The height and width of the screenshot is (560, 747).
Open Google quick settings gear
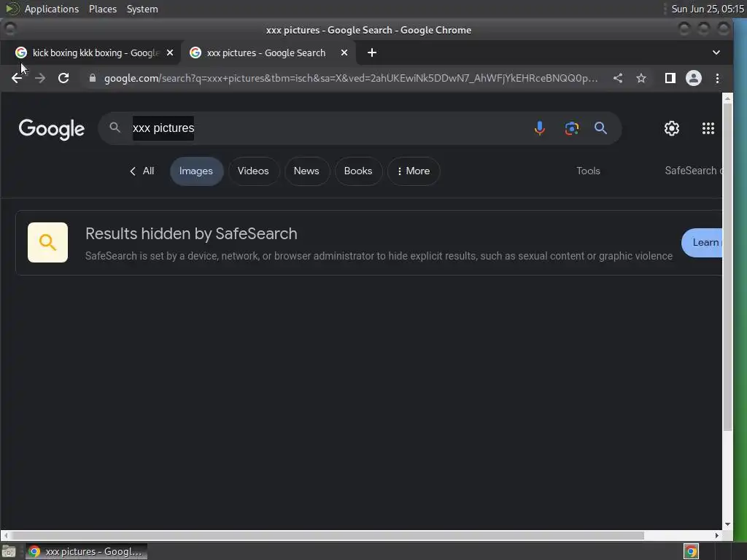(x=671, y=128)
